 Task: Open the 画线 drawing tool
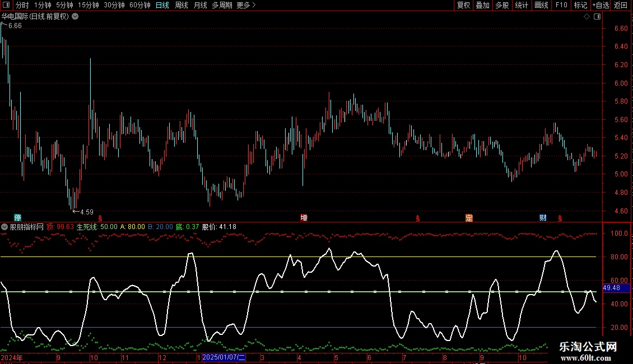point(541,5)
